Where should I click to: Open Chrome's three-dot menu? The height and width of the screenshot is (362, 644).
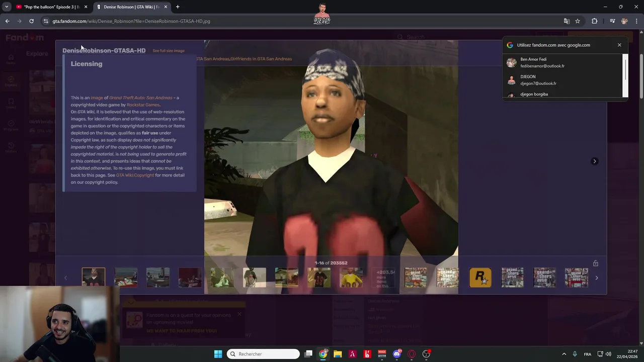(x=637, y=21)
